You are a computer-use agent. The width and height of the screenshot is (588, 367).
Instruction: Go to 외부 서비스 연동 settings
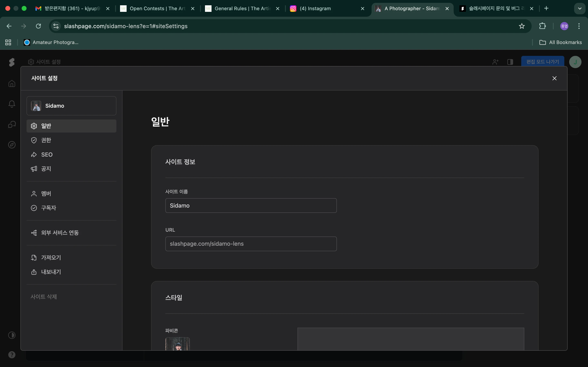click(x=60, y=233)
